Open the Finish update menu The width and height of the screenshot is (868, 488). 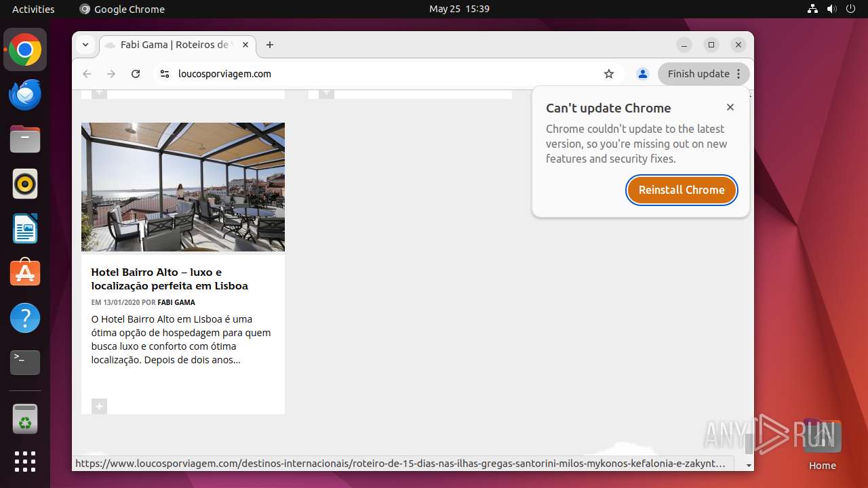pos(704,74)
